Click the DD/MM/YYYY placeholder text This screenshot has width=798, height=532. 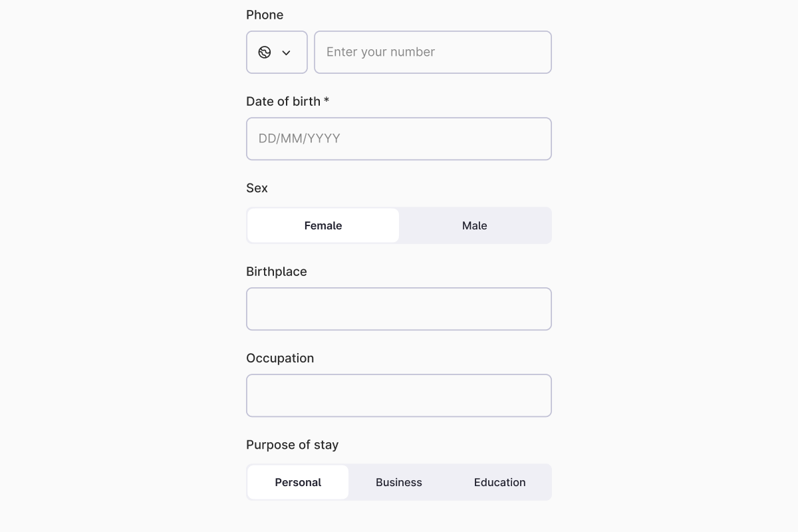[299, 139]
